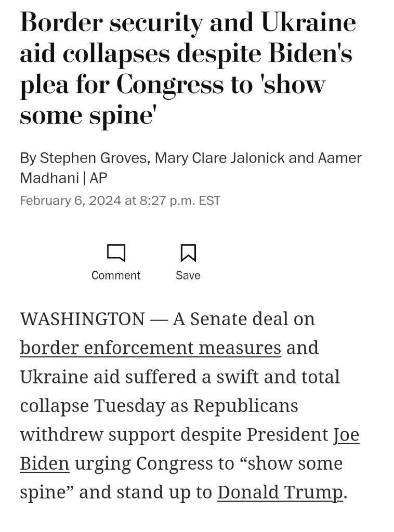
Task: Open comments via the speech bubble icon
Action: point(116,253)
